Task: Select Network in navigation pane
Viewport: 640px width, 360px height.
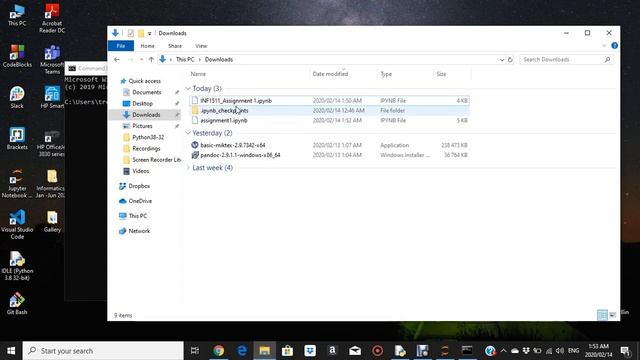Action: 139,231
